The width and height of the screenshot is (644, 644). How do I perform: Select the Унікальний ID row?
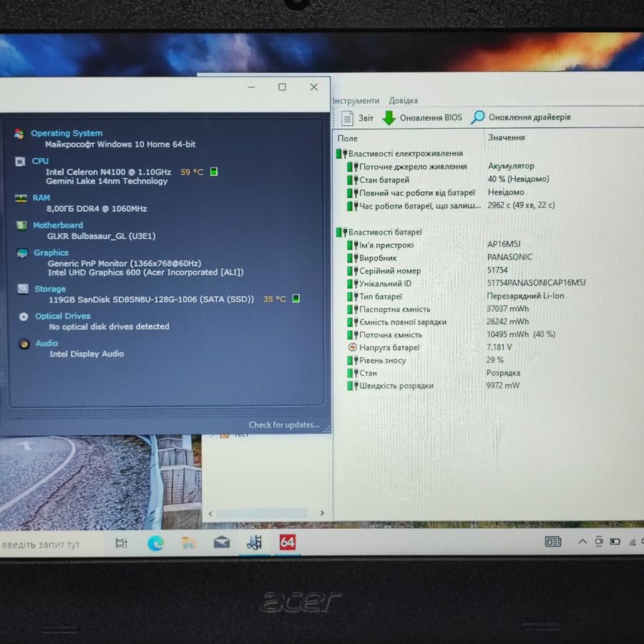(x=466, y=283)
